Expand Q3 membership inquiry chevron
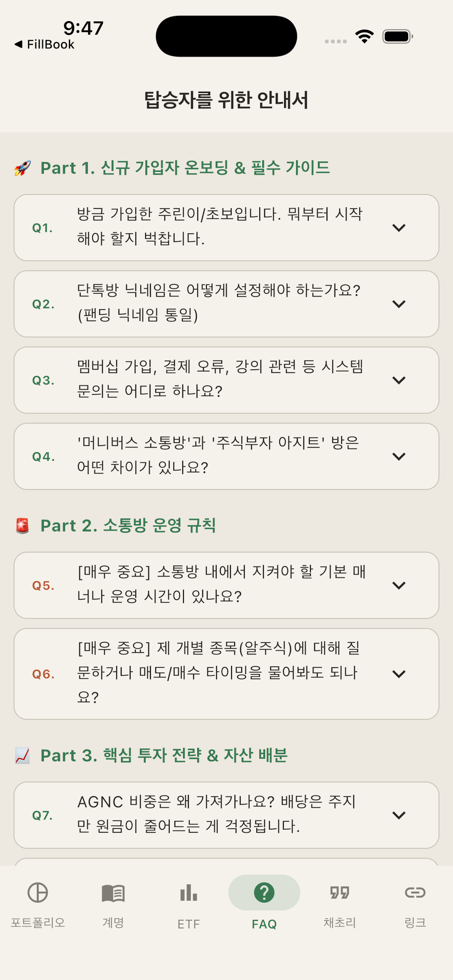This screenshot has width=453, height=980. click(399, 380)
